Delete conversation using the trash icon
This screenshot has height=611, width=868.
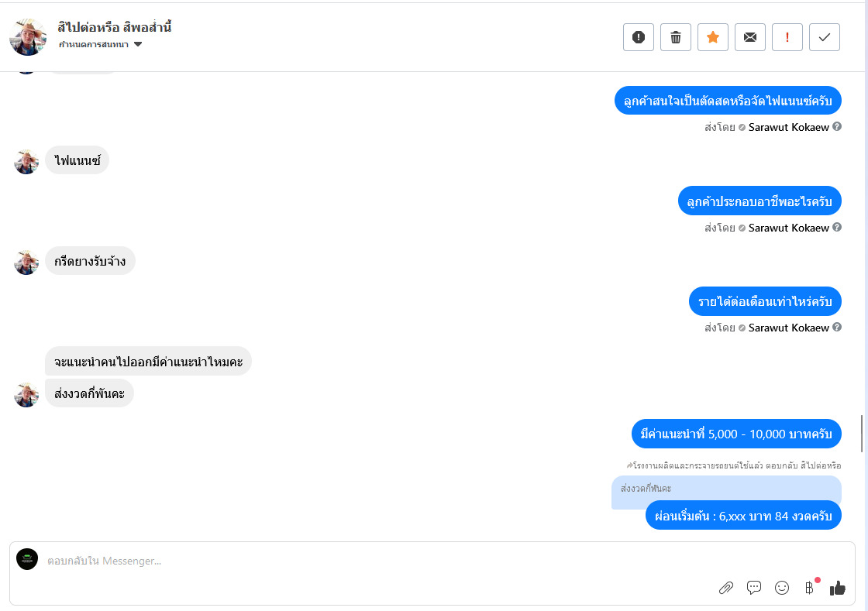675,37
